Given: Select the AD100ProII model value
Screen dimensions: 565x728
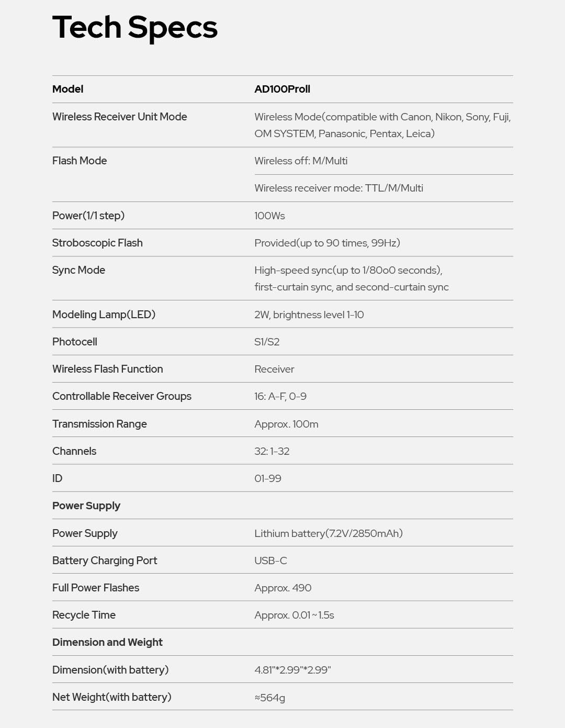Looking at the screenshot, I should coord(282,89).
